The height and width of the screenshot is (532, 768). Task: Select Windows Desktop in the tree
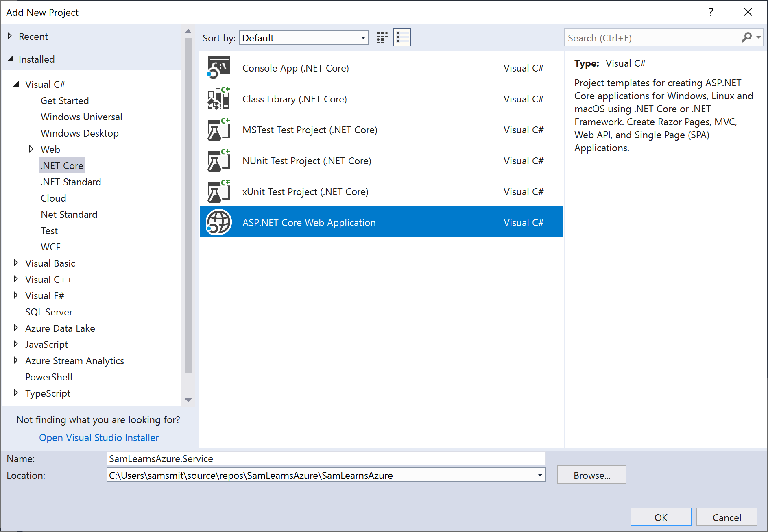coord(80,133)
